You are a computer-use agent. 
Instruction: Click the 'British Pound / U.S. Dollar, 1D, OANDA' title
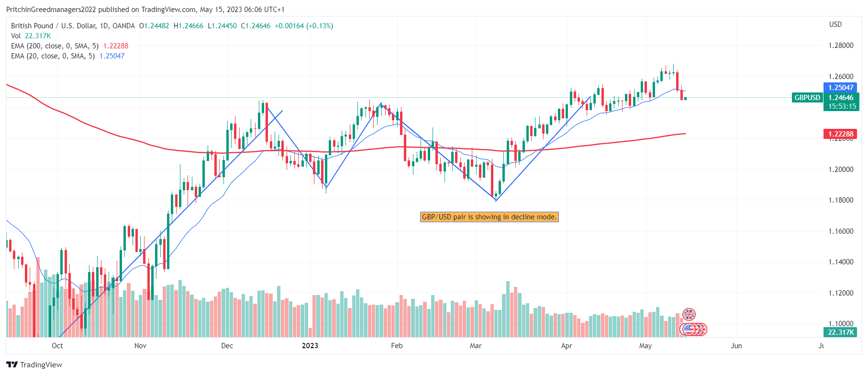click(73, 26)
